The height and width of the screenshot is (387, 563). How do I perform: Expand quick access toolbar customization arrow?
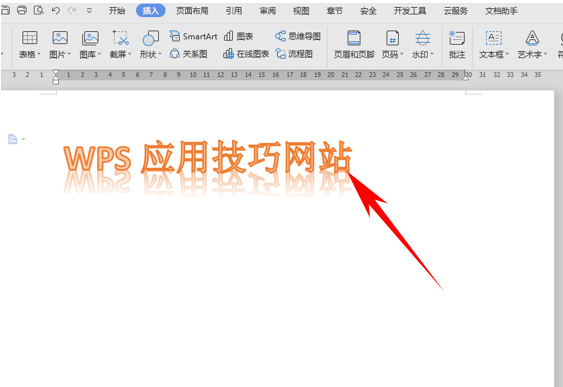[x=89, y=11]
